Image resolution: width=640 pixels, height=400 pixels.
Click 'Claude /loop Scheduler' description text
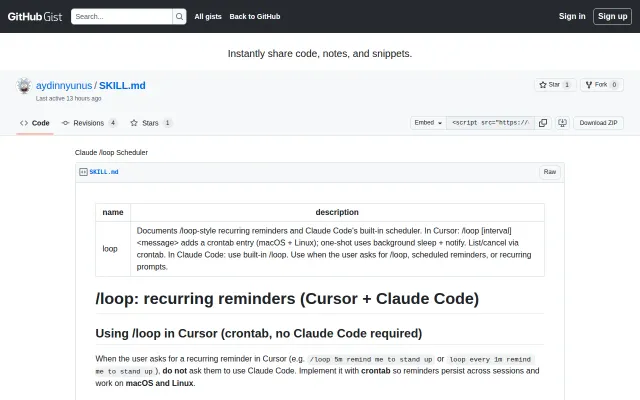[x=111, y=152]
